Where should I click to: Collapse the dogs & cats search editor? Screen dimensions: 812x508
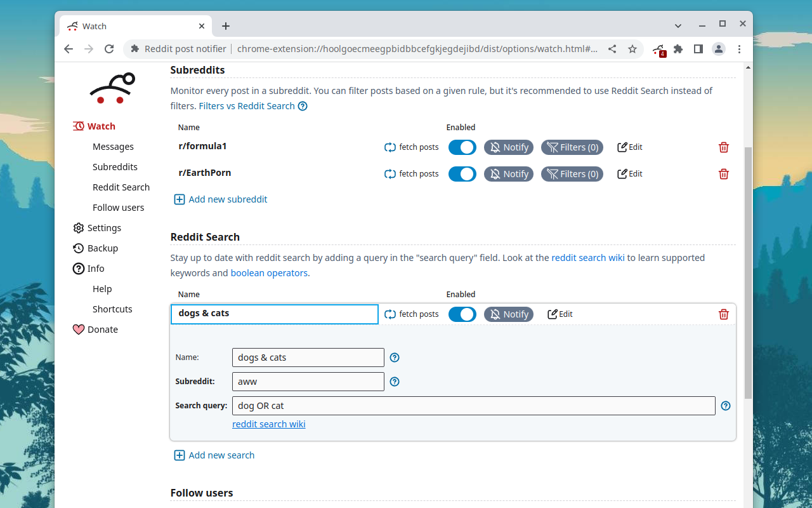[x=560, y=314]
